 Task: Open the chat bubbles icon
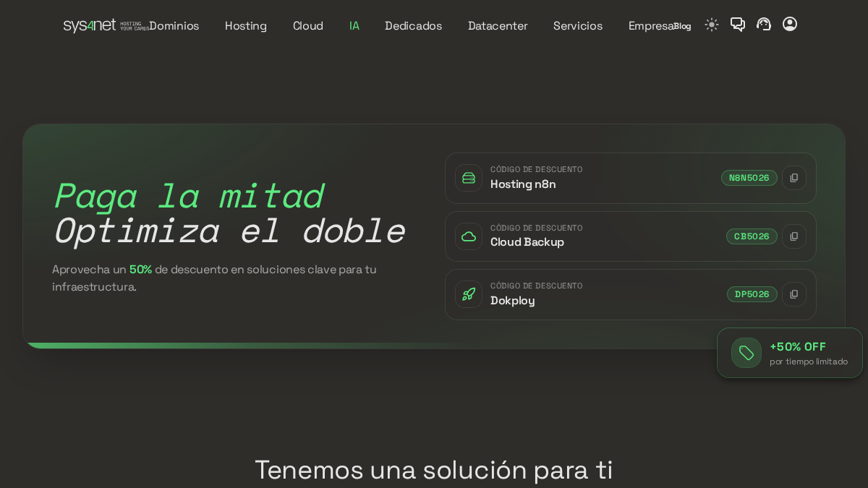[x=738, y=25]
